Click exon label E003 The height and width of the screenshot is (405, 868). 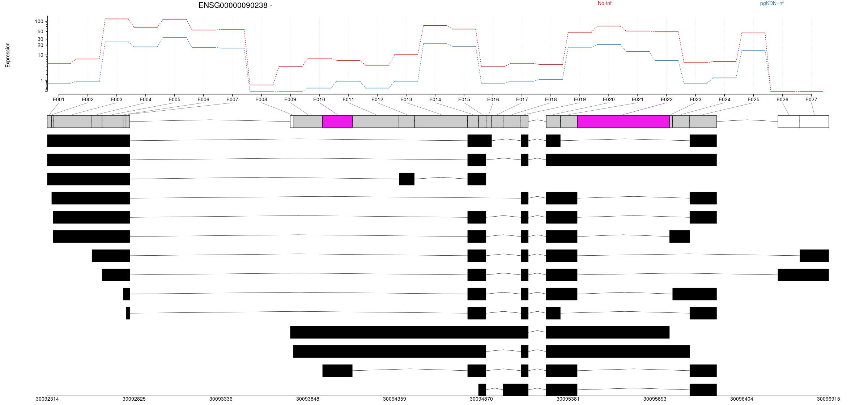[x=116, y=99]
